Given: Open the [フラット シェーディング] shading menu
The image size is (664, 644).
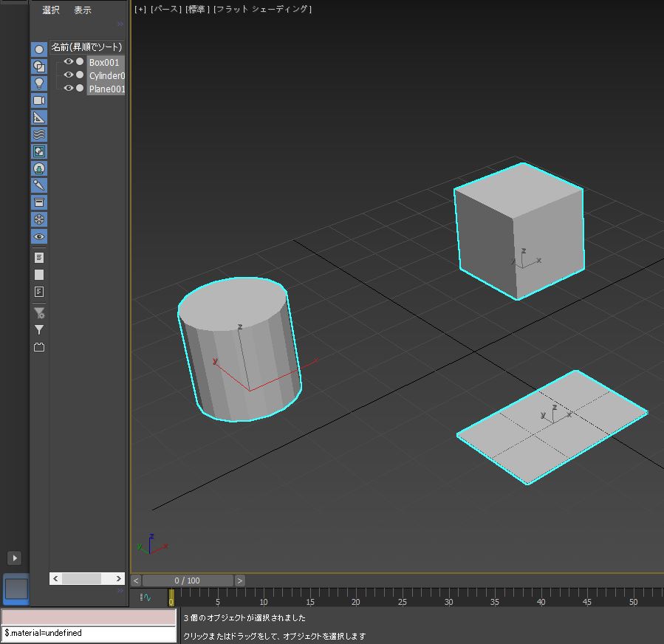Looking at the screenshot, I should (262, 10).
